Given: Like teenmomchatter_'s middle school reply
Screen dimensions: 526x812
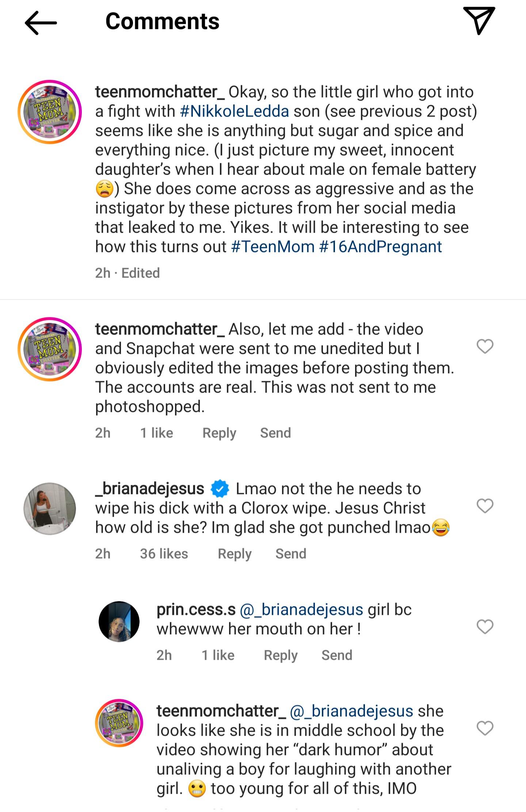Looking at the screenshot, I should point(485,728).
